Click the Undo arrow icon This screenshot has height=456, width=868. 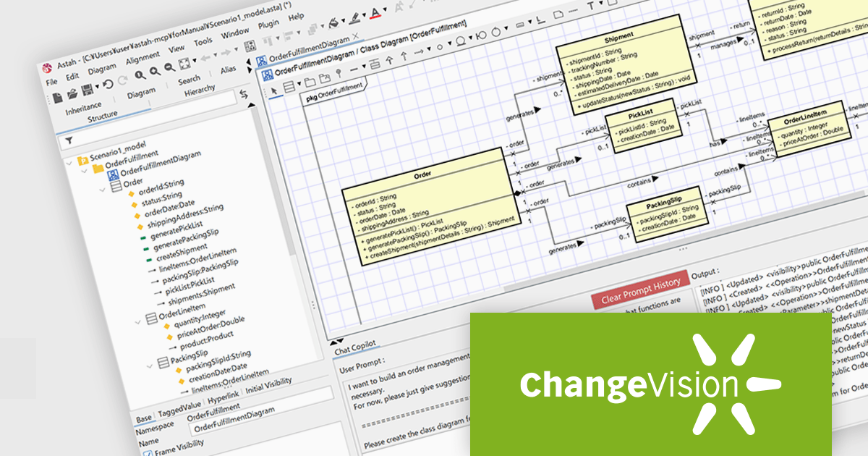point(108,84)
